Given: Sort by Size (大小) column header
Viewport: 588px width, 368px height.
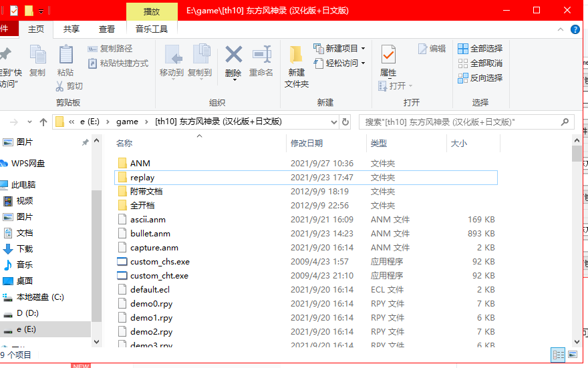Looking at the screenshot, I should click(x=458, y=143).
